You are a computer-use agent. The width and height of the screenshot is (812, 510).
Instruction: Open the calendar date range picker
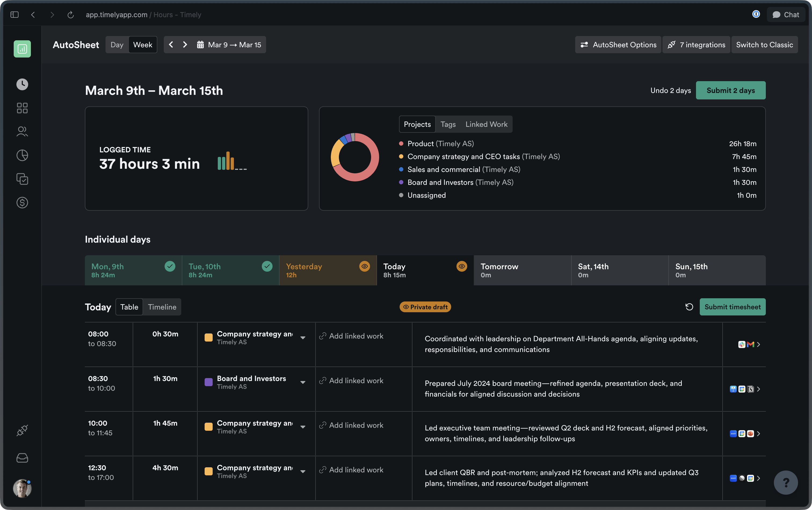pos(230,44)
